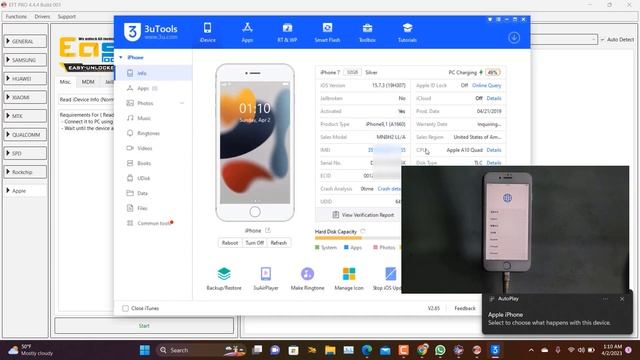Open the EFT Pro port dropdown near Auto Detect

click(594, 39)
